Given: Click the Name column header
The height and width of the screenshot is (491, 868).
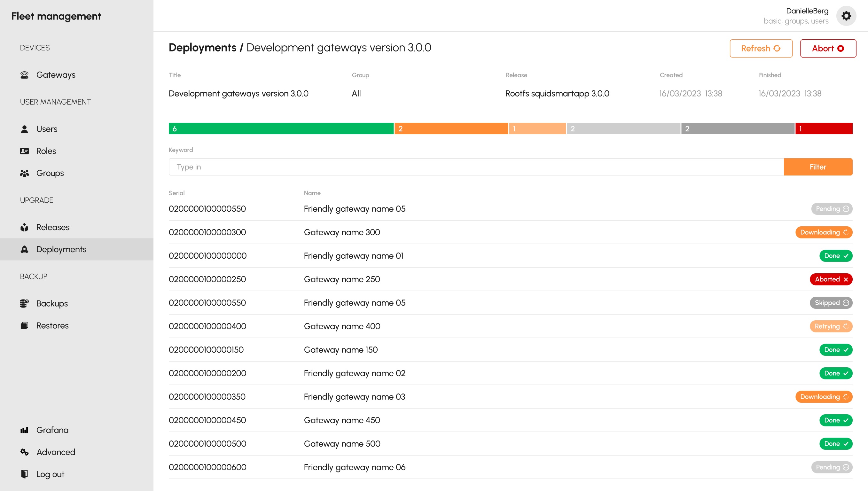Looking at the screenshot, I should (312, 193).
